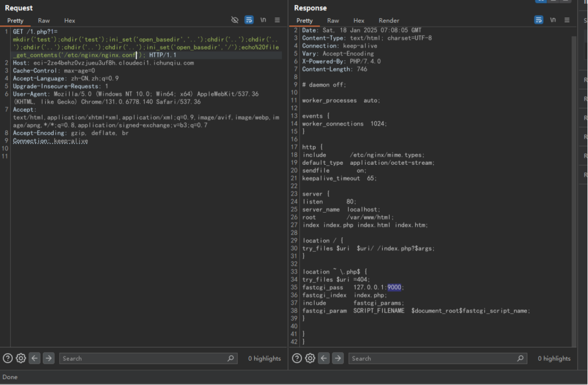Click the 'root /var/www/html;' line
Viewport: 588px width, 385px height.
click(x=348, y=217)
